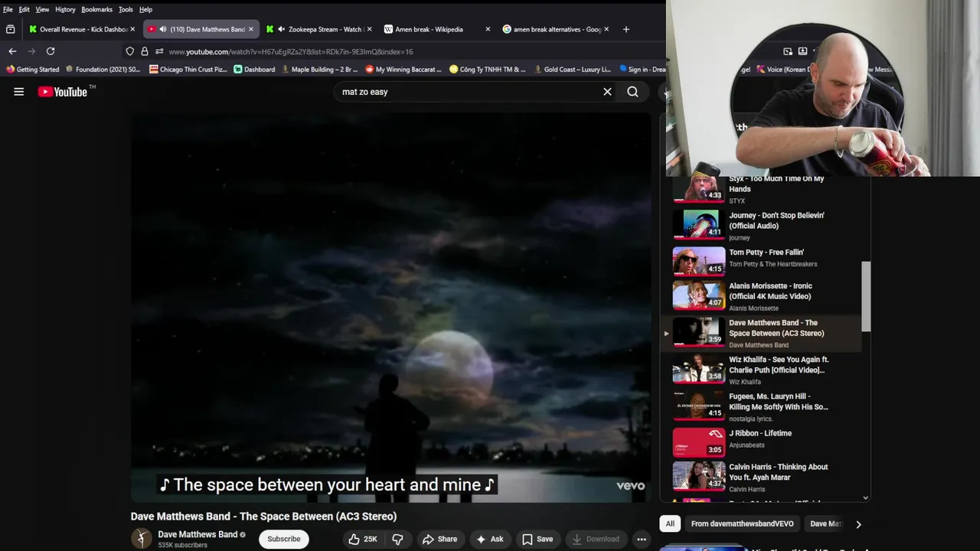The image size is (980, 551).
Task: Go back with browser back arrow
Action: tap(12, 51)
